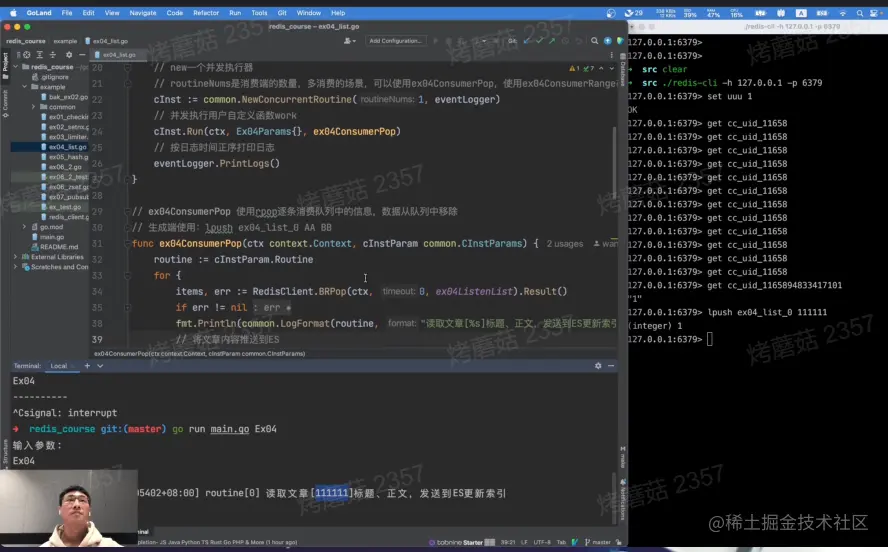This screenshot has height=552, width=888.
Task: Collapse the redis_course root folder
Action: pyautogui.click(x=16, y=67)
